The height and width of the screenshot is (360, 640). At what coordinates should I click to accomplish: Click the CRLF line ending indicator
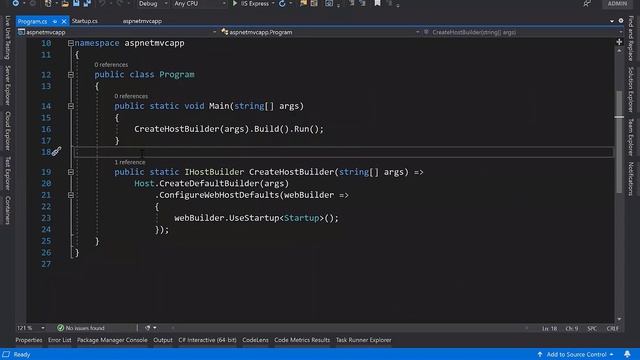click(x=613, y=328)
